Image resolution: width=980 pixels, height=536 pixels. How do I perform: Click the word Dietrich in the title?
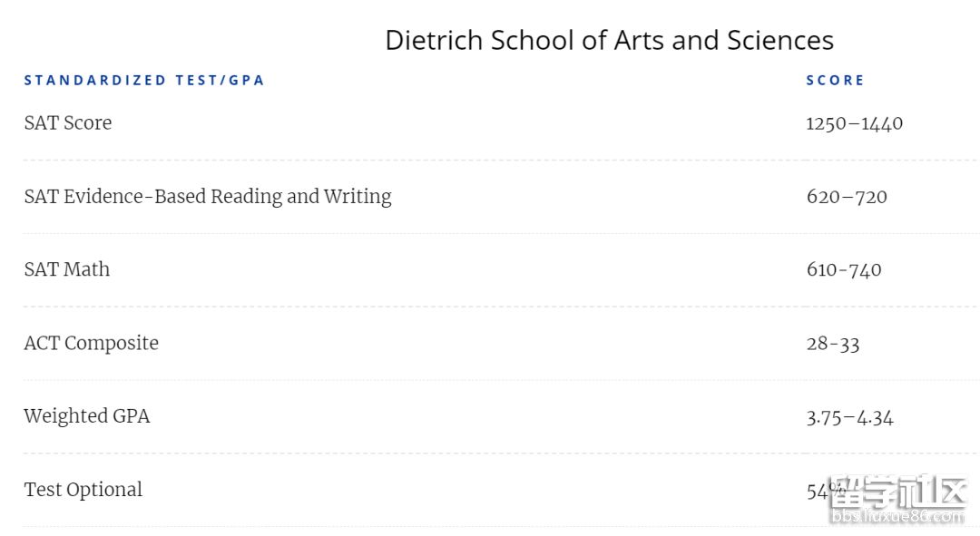435,41
